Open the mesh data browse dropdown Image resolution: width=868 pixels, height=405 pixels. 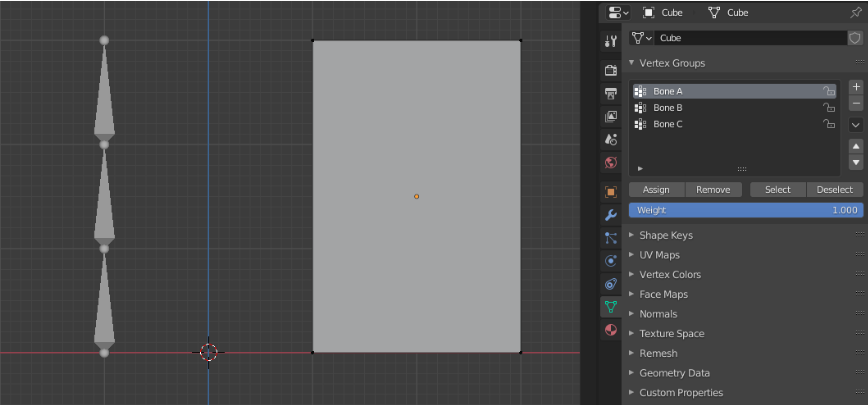tap(642, 38)
